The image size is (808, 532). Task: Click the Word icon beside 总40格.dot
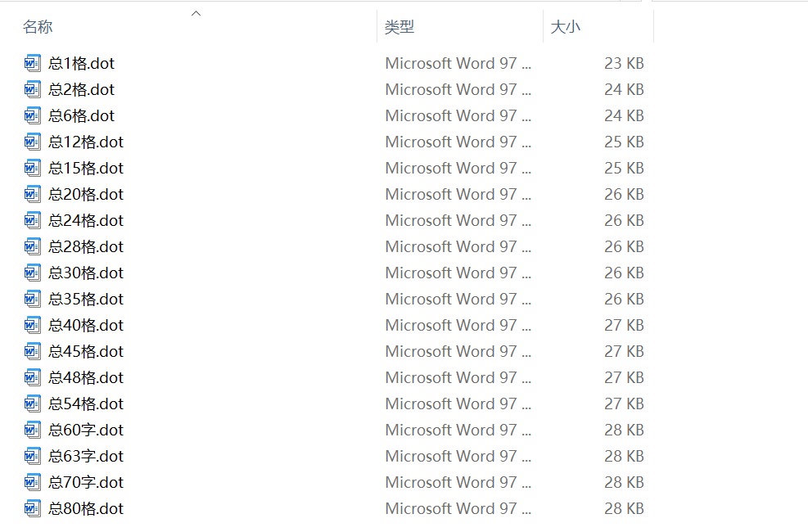point(32,326)
